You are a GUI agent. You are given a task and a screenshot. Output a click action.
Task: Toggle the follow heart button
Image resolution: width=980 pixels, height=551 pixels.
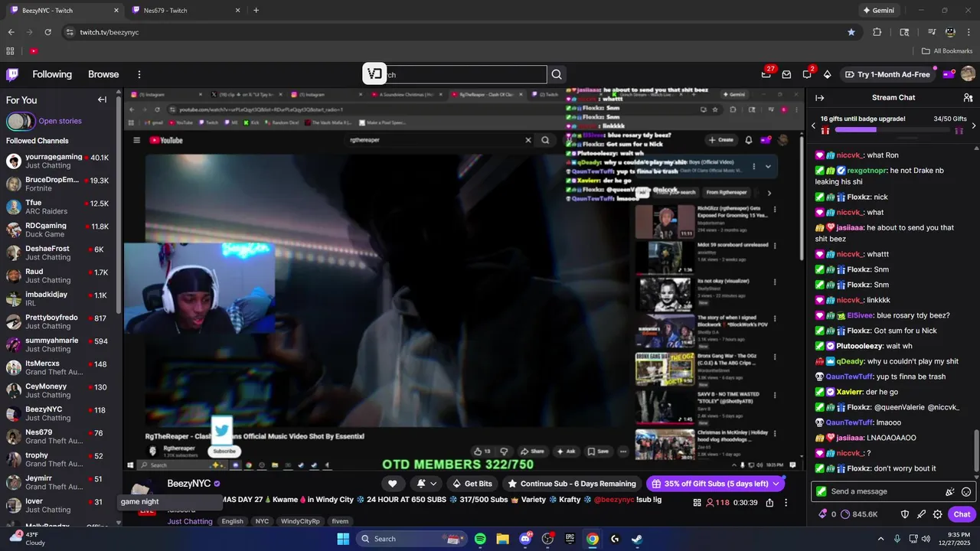(393, 484)
